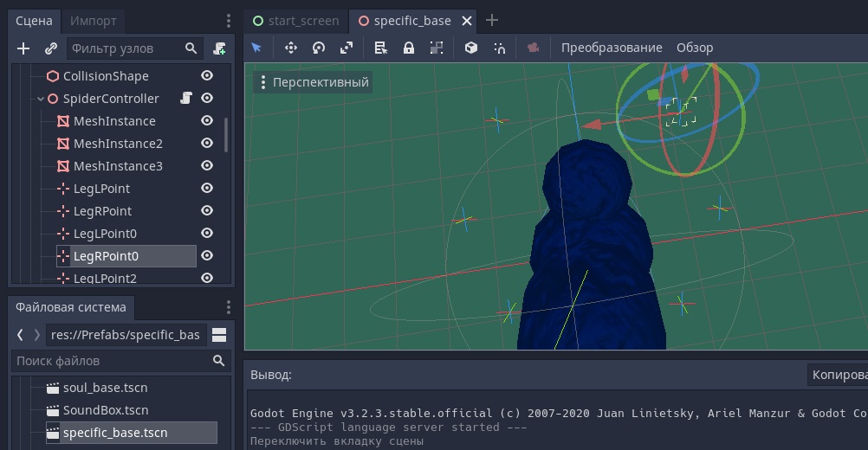Select the specific_base scene tab
Screen dimensions: 868x450
[411, 21]
